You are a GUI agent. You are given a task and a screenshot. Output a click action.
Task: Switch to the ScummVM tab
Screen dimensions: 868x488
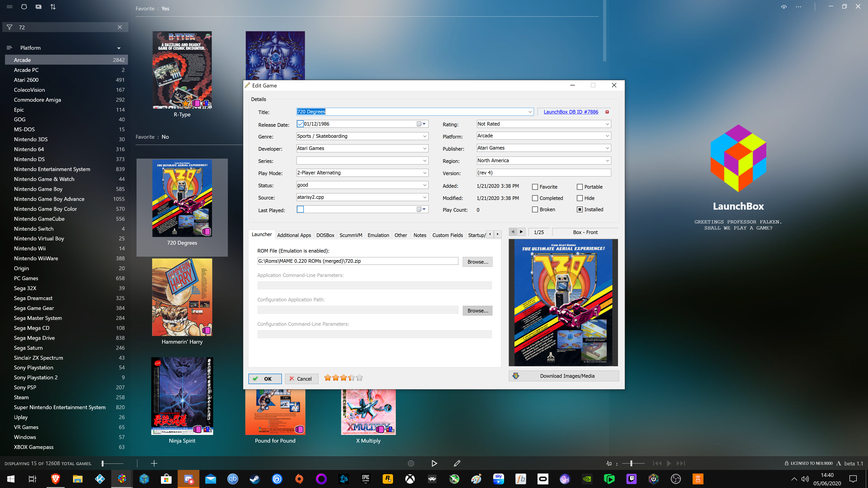[x=351, y=235]
